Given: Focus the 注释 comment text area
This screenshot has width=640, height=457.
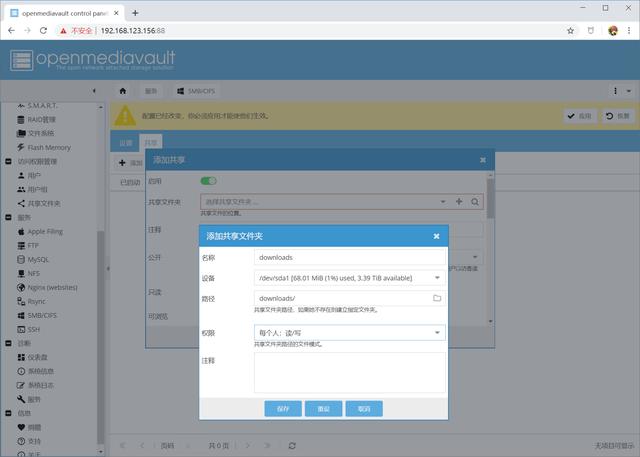Looking at the screenshot, I should point(350,372).
